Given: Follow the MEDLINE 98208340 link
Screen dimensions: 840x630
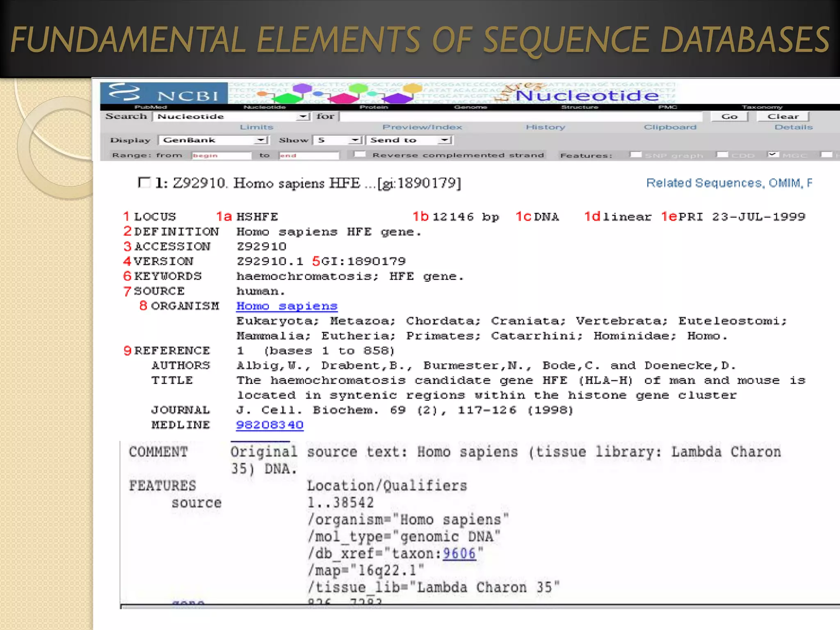Looking at the screenshot, I should tap(269, 425).
